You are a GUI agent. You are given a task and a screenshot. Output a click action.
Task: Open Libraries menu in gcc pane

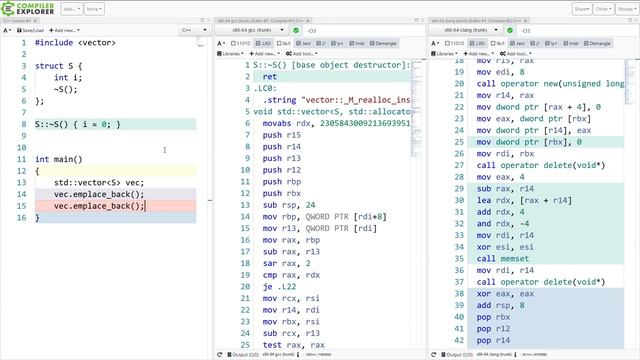(230, 53)
